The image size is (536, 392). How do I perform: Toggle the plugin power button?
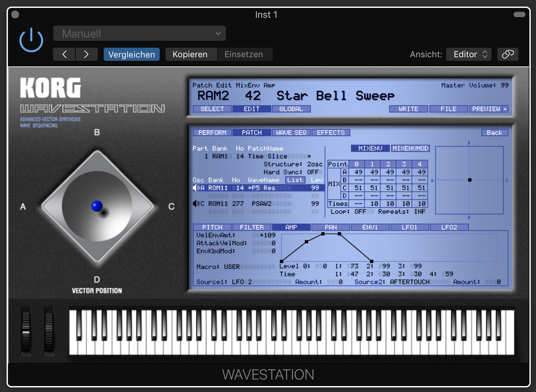31,40
